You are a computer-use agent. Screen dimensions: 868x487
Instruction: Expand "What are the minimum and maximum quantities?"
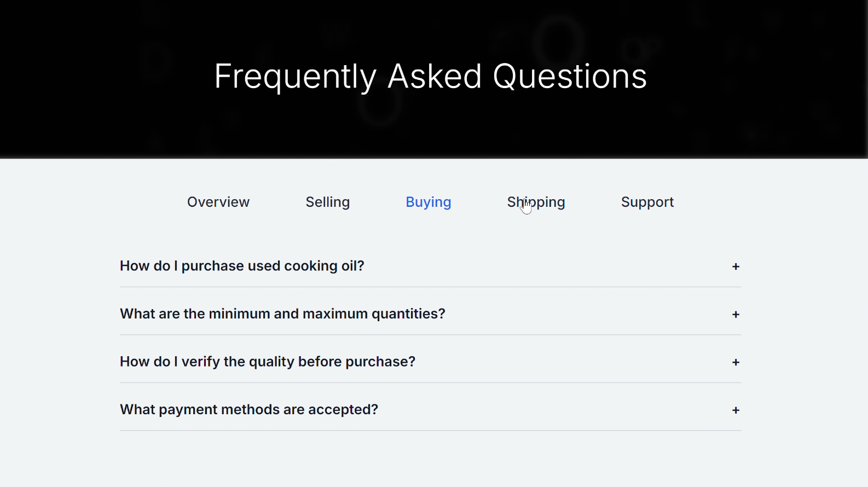282,314
